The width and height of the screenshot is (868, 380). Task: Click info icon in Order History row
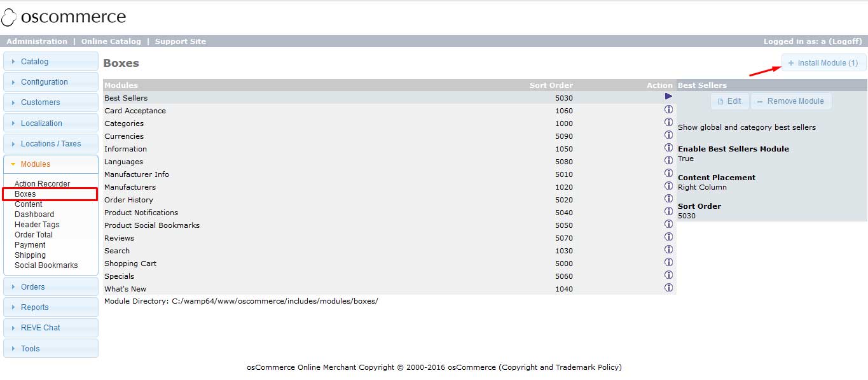coord(668,199)
